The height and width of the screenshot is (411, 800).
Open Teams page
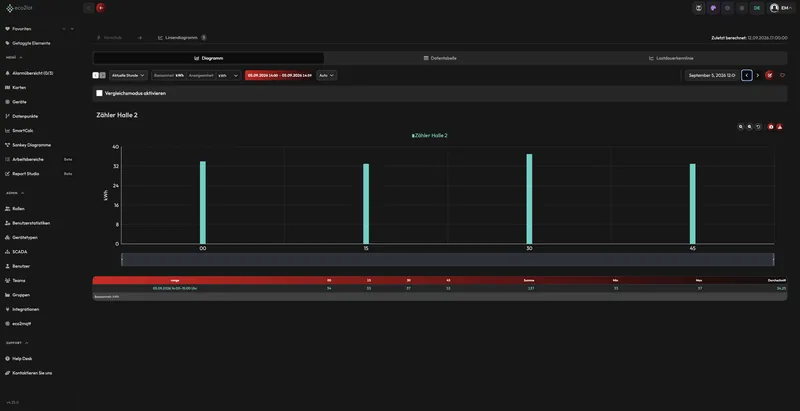(15, 280)
